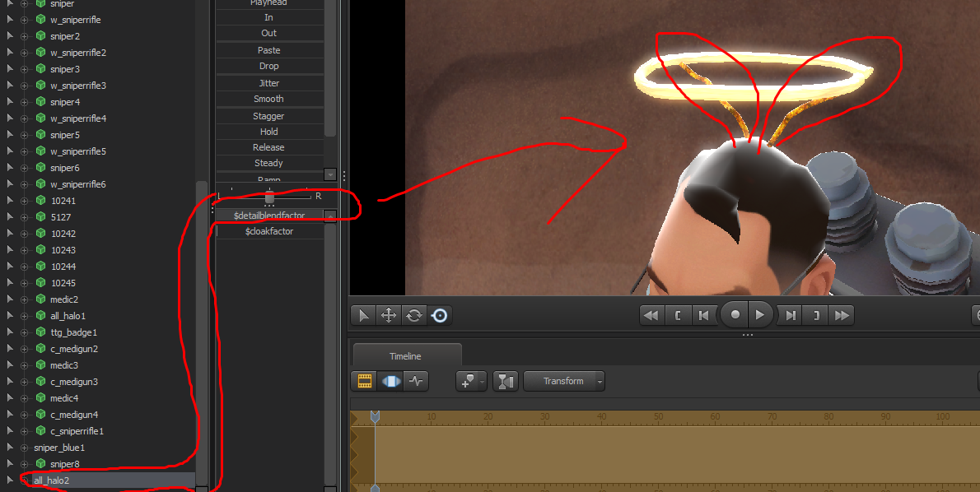This screenshot has height=492, width=980.
Task: Click the playhead marker on the timeline
Action: pos(375,416)
